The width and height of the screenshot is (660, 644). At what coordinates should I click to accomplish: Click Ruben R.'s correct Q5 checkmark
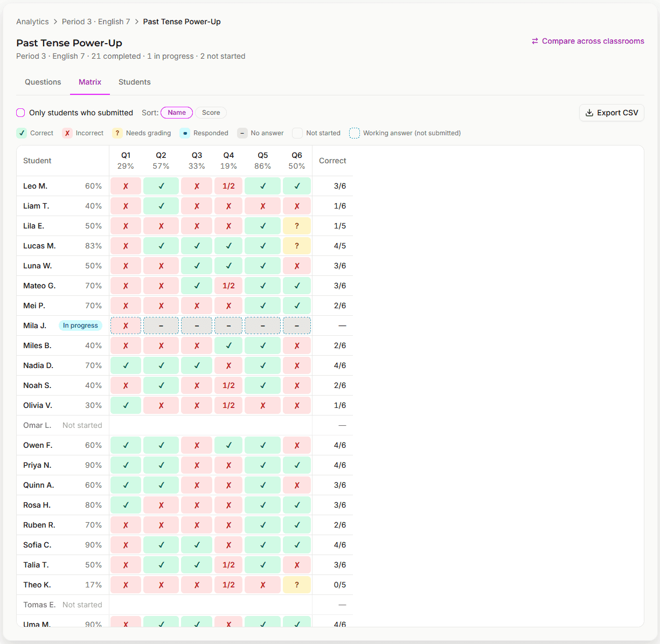263,525
